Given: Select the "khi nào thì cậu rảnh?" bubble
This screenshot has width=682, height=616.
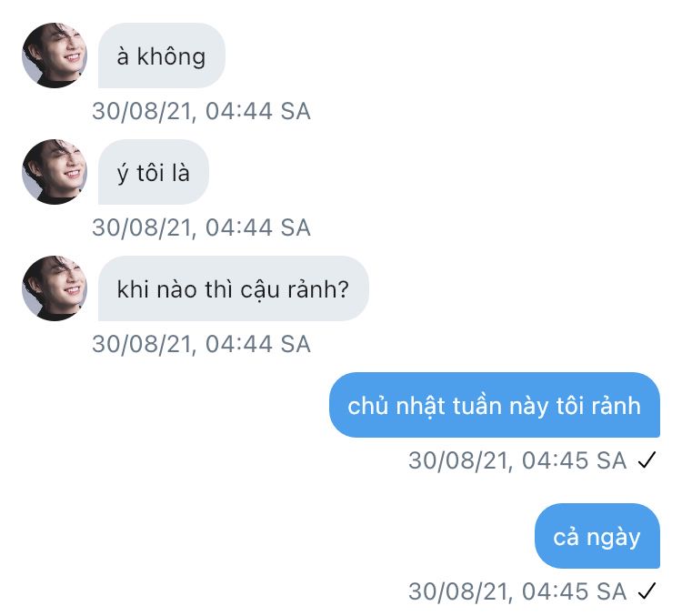Looking at the screenshot, I should (x=233, y=289).
